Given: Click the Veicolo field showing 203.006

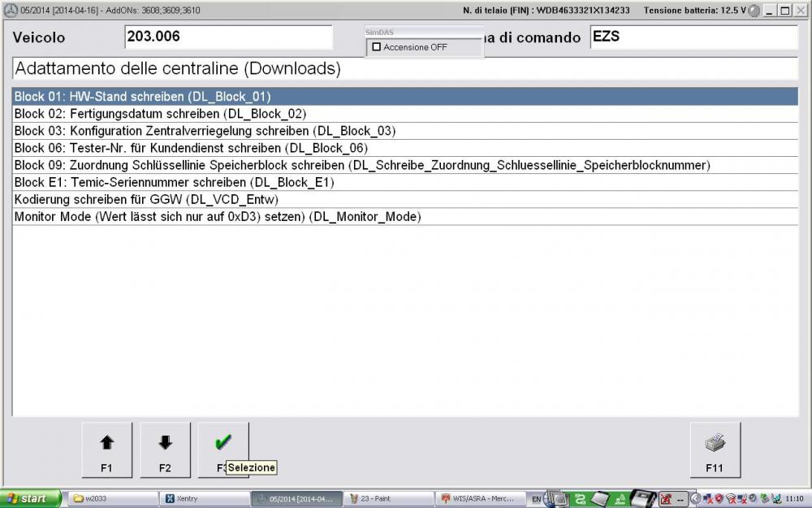Looking at the screenshot, I should tap(228, 37).
